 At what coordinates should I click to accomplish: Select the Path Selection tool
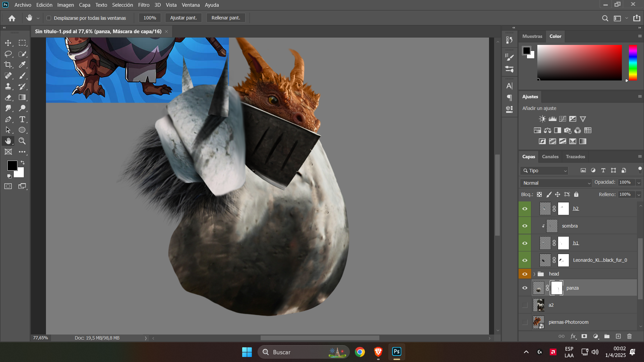[8, 130]
